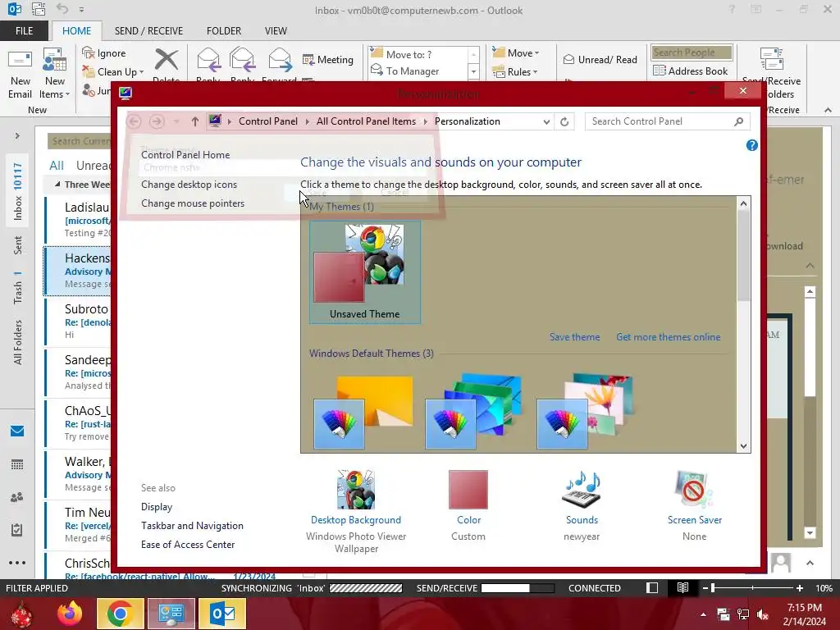Image resolution: width=840 pixels, height=630 pixels.
Task: Open the Color custom swatch setting
Action: coord(468,490)
